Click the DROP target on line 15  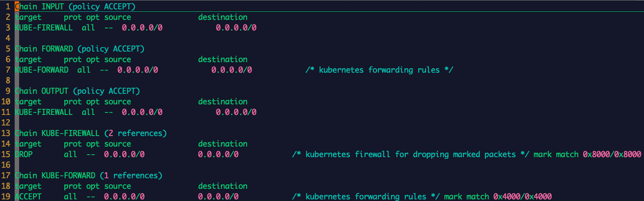click(x=24, y=154)
